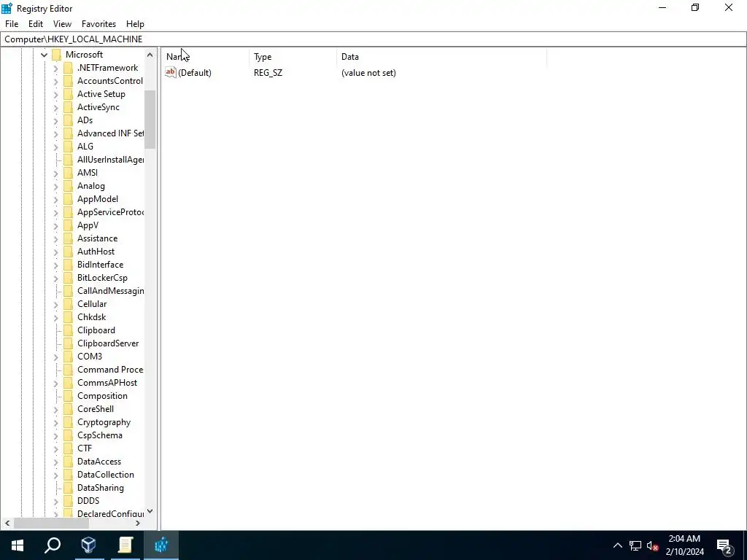Click the Assistance folder icon

(x=68, y=238)
